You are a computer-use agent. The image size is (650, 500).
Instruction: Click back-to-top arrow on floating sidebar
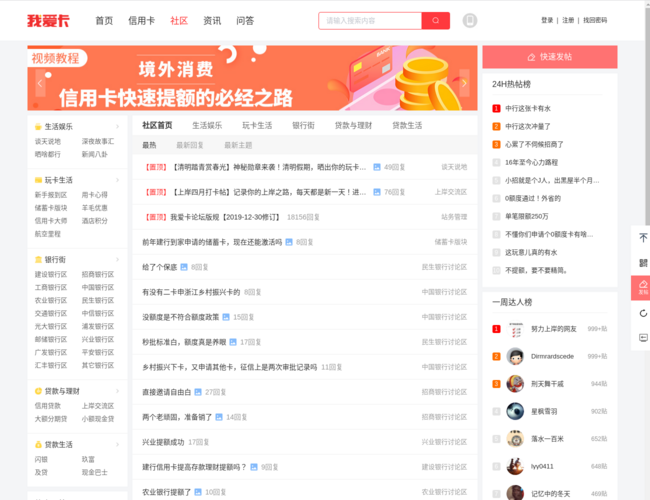pyautogui.click(x=643, y=238)
